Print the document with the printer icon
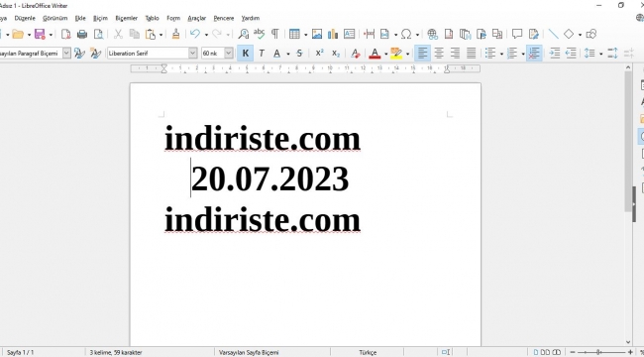The image size is (644, 357). (82, 34)
